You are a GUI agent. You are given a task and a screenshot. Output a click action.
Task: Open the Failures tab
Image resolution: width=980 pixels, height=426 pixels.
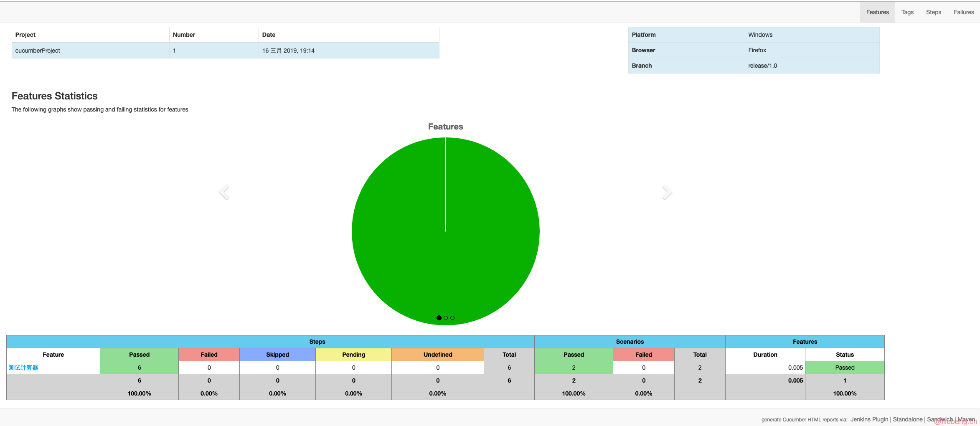963,12
